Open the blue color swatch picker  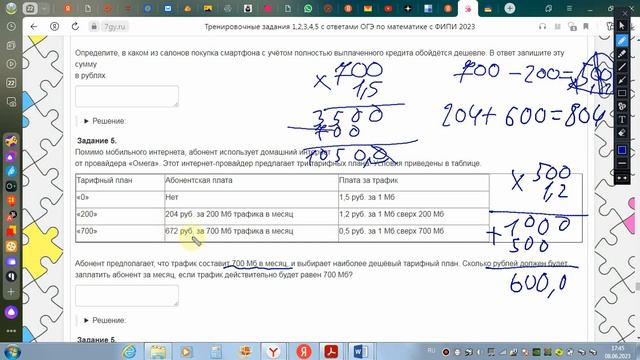(x=622, y=150)
